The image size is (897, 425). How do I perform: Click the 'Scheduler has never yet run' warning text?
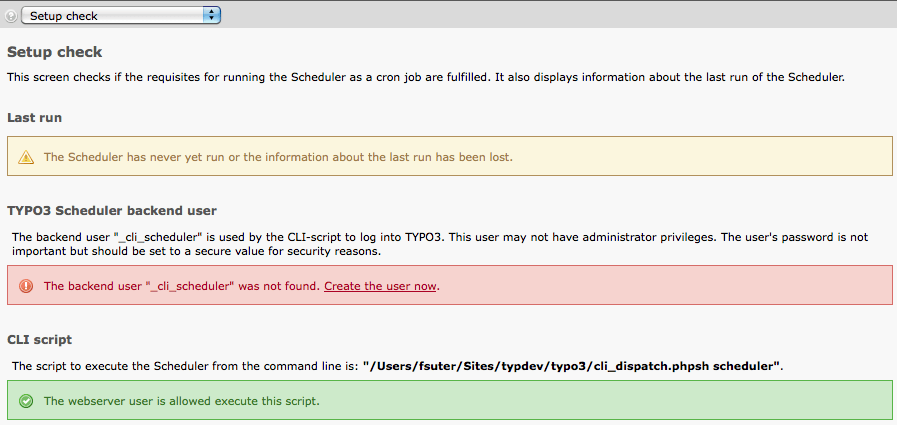pos(278,157)
